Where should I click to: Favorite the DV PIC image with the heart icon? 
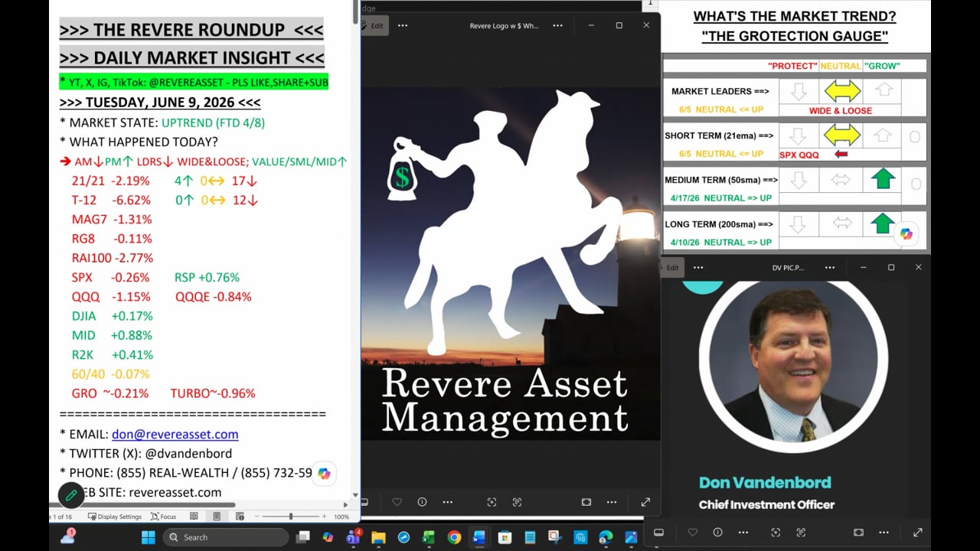click(693, 532)
